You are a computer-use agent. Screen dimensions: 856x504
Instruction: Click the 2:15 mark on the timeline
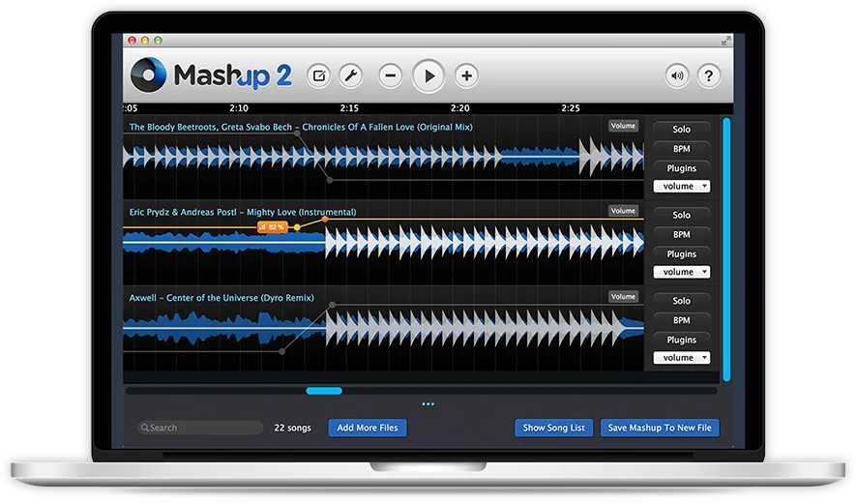pos(349,108)
